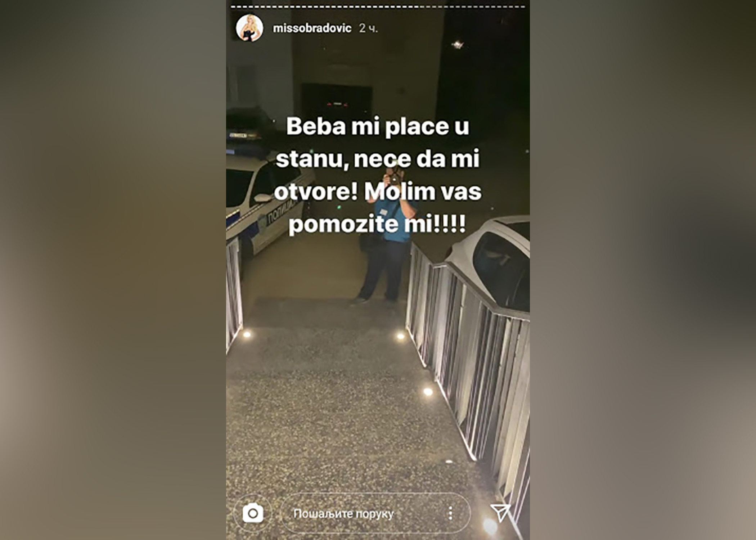Tap the paper plane share icon
Screen dimensions: 756x540
[x=500, y=513]
